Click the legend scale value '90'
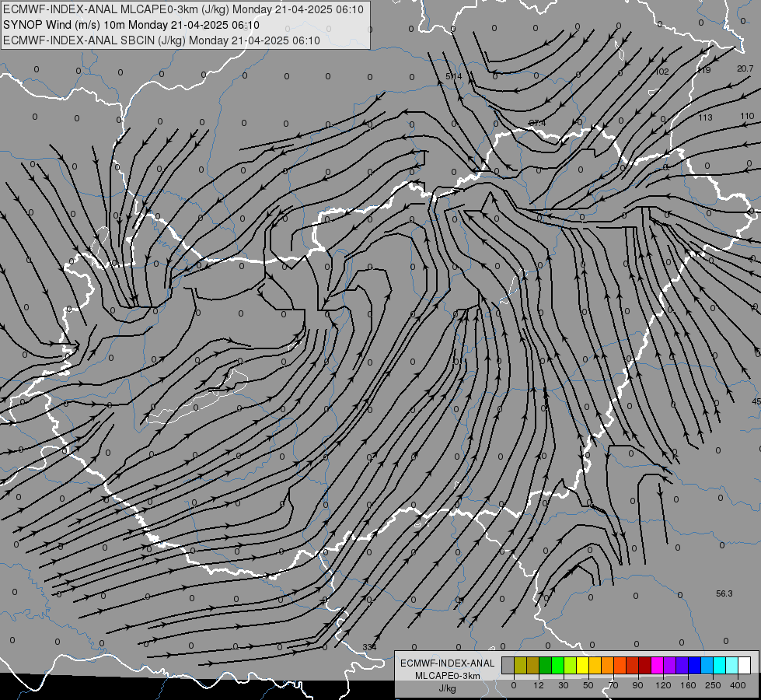Image resolution: width=761 pixels, height=700 pixels. click(x=637, y=685)
